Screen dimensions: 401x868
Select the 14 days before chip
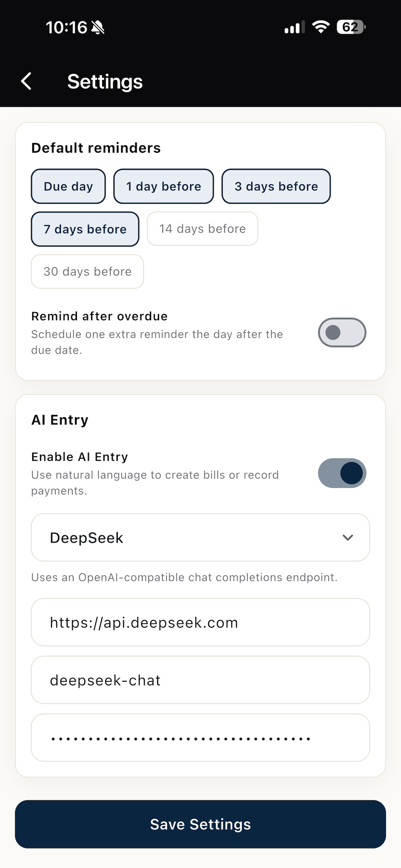coord(202,229)
